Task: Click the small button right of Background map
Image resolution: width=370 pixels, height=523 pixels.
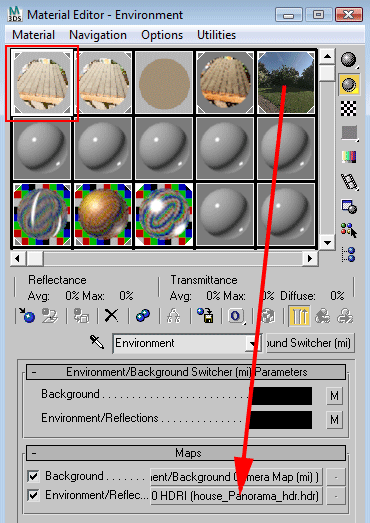Action: [x=335, y=477]
